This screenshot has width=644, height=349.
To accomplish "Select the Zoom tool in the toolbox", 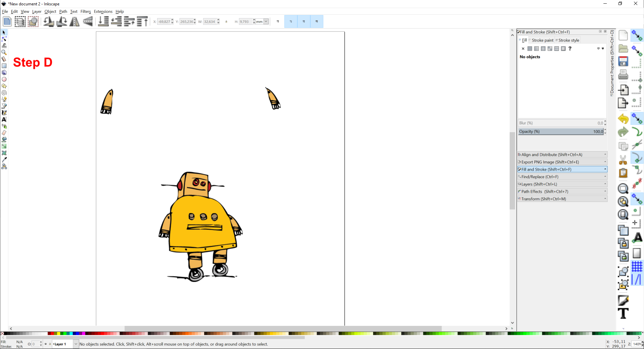I will tap(4, 53).
